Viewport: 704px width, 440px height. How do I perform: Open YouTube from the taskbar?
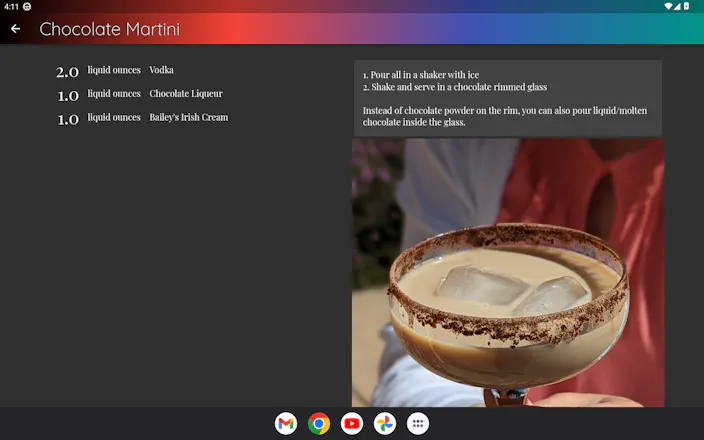352,423
